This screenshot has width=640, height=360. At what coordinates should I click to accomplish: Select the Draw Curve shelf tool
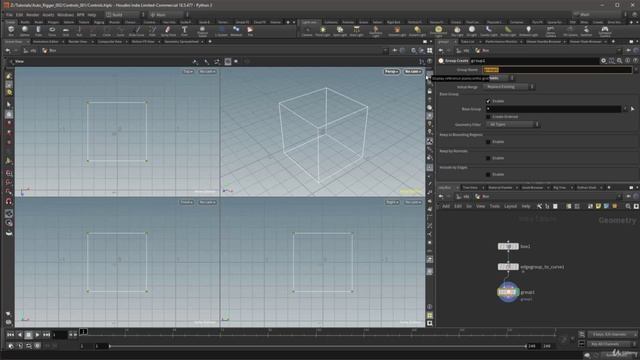tap(136, 31)
